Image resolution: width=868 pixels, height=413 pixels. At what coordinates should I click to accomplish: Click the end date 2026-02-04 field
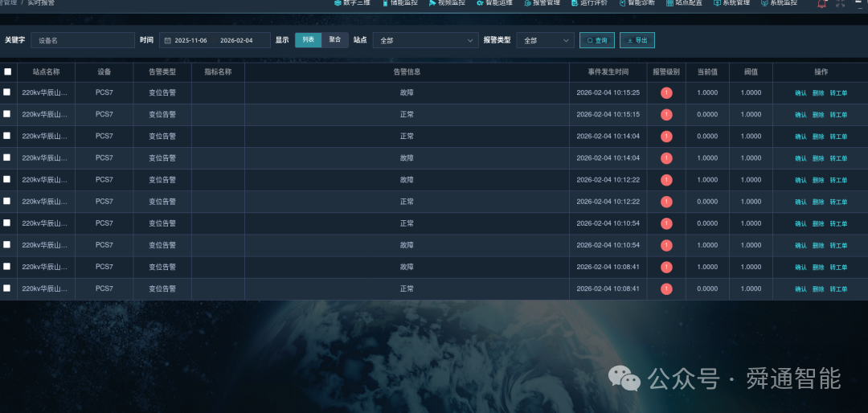point(236,40)
